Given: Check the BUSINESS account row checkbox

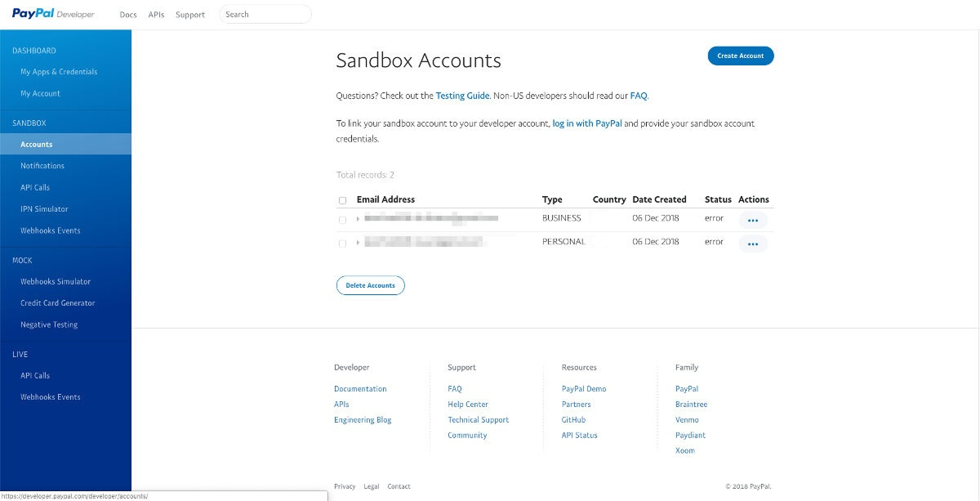Looking at the screenshot, I should click(x=342, y=220).
